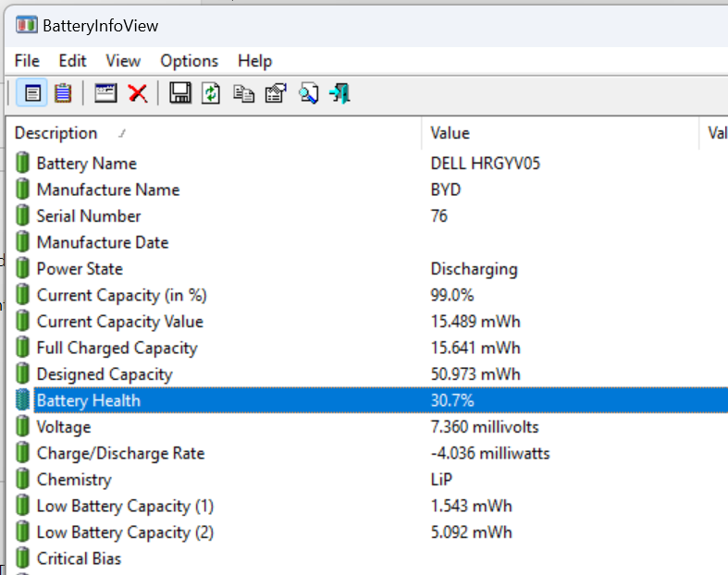Click the BatteryInfoView title bar app icon
The height and width of the screenshot is (575, 728).
click(x=26, y=25)
